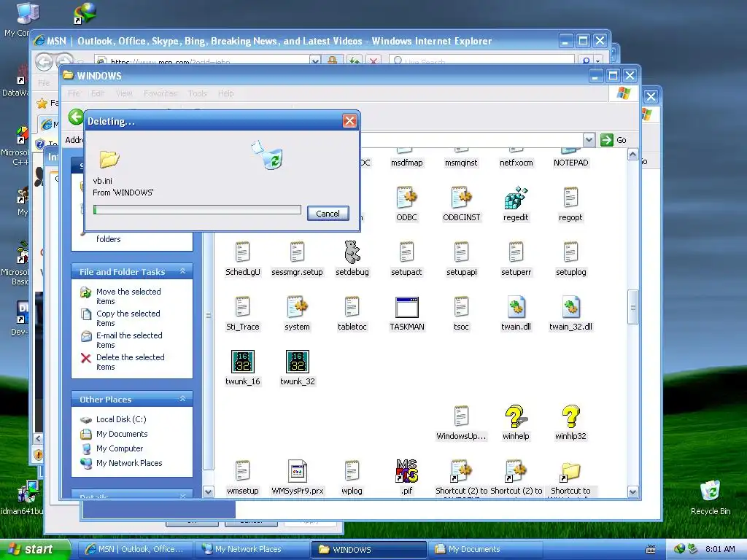Screen dimensions: 747x560
Task: Open the address bar dropdown in WINDOWS
Action: coord(589,140)
